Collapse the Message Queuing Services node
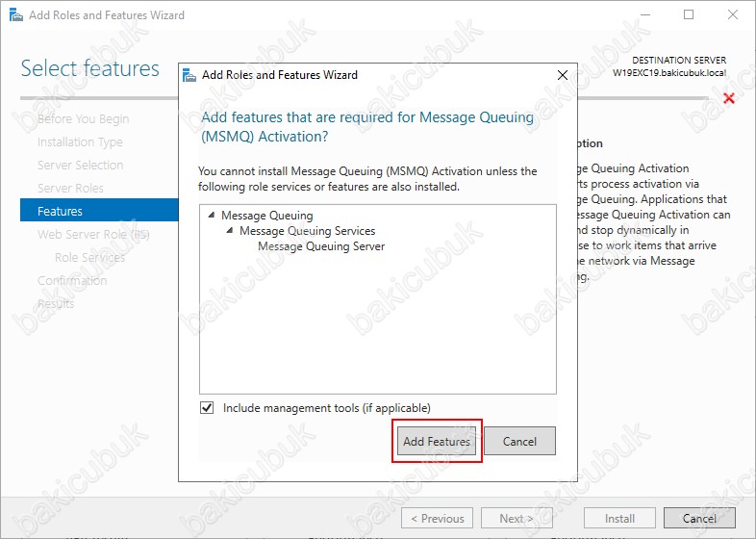The height and width of the screenshot is (539, 756). coord(230,231)
